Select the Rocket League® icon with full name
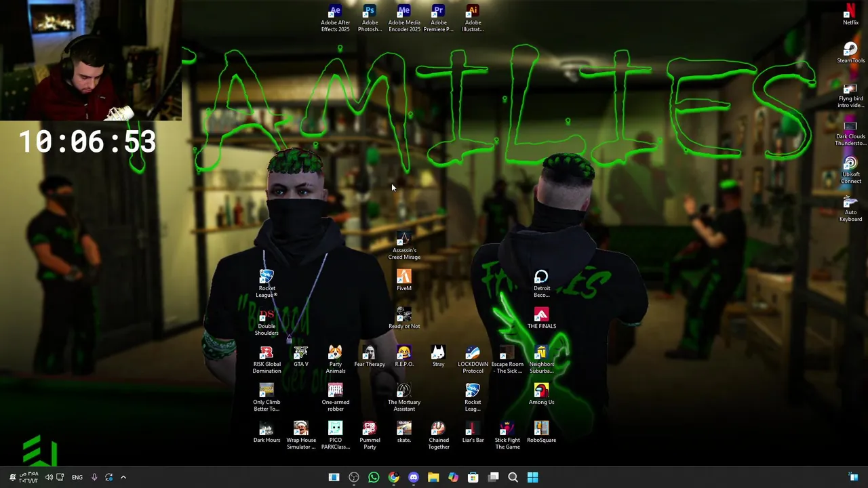 coord(267,284)
